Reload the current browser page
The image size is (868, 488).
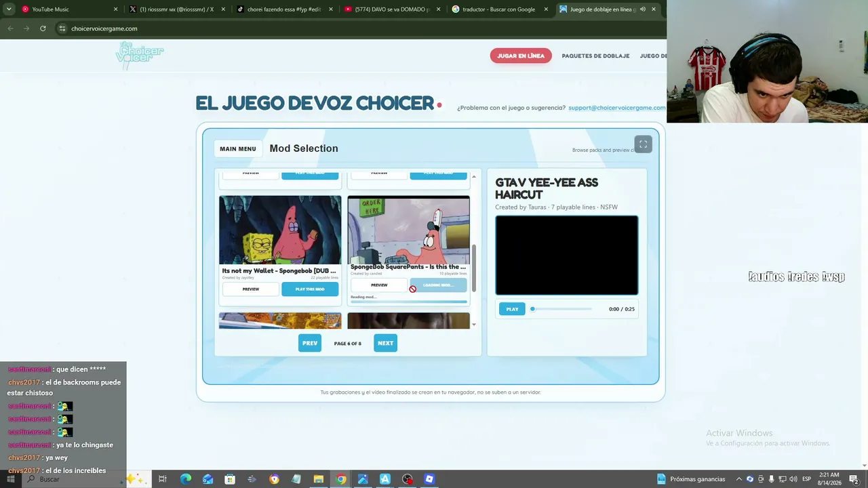click(43, 28)
